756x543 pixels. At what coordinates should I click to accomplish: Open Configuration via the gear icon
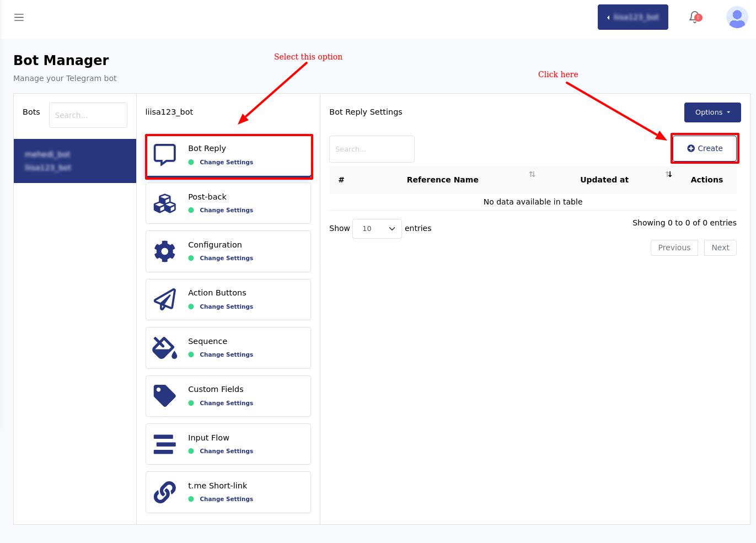[164, 251]
